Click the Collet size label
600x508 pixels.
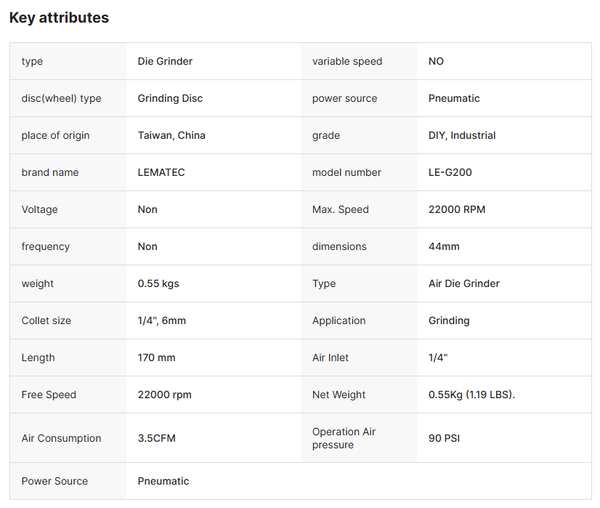click(x=46, y=321)
